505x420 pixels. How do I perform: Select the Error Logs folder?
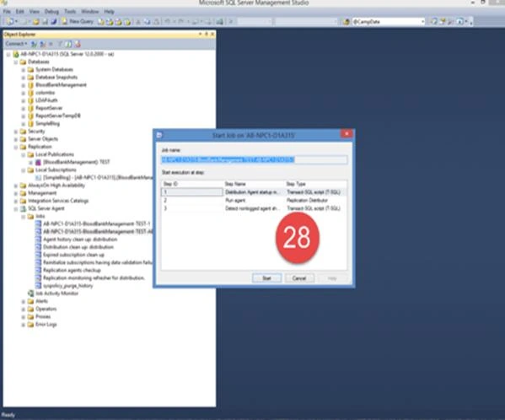[x=46, y=325]
